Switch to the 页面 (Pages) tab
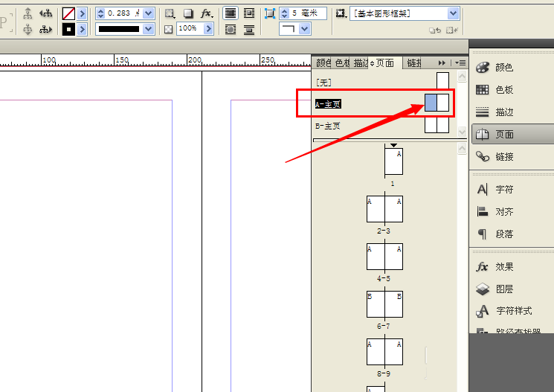554x392 pixels. point(384,63)
